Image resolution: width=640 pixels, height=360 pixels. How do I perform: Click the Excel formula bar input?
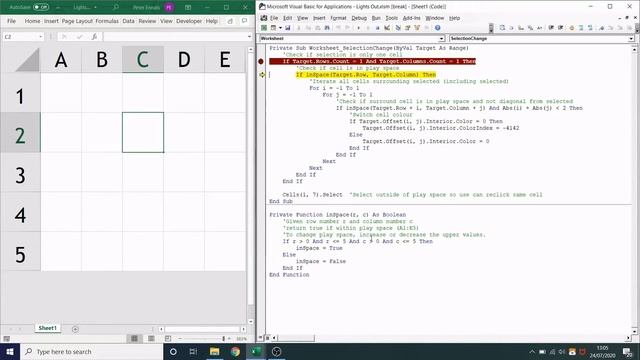[175, 37]
